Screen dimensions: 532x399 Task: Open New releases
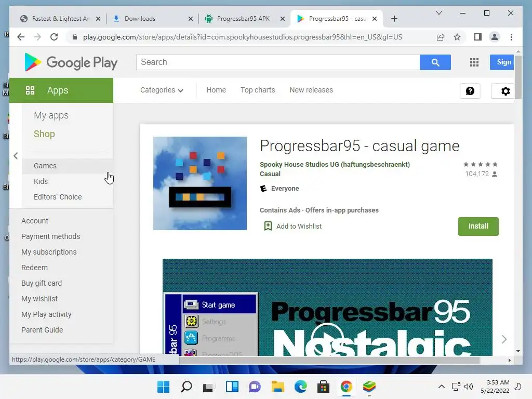click(311, 90)
